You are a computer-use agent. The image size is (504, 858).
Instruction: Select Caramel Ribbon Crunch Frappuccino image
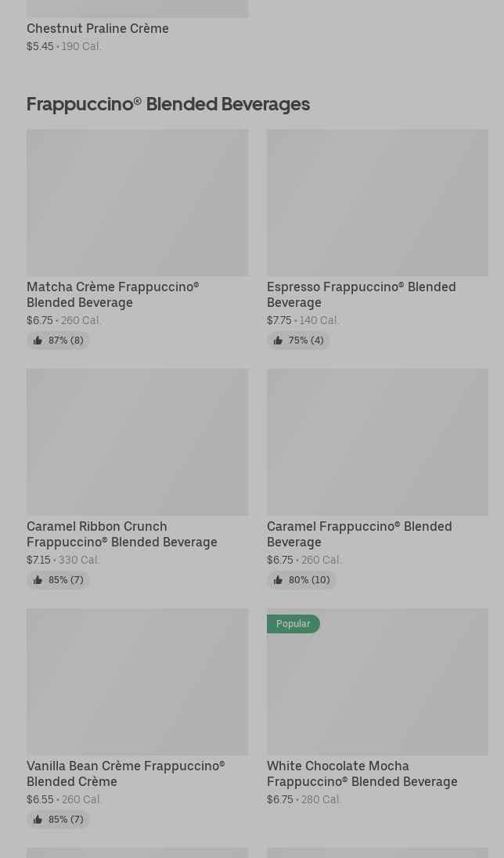tap(137, 442)
